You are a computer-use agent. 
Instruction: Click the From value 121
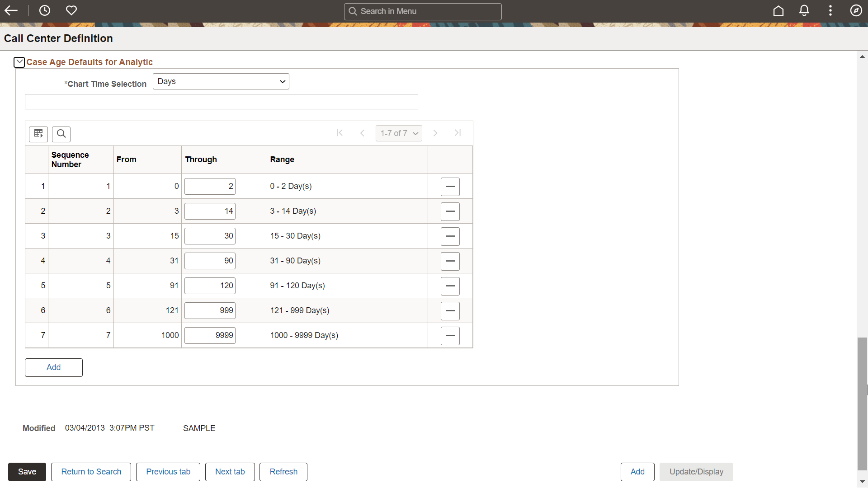point(172,310)
